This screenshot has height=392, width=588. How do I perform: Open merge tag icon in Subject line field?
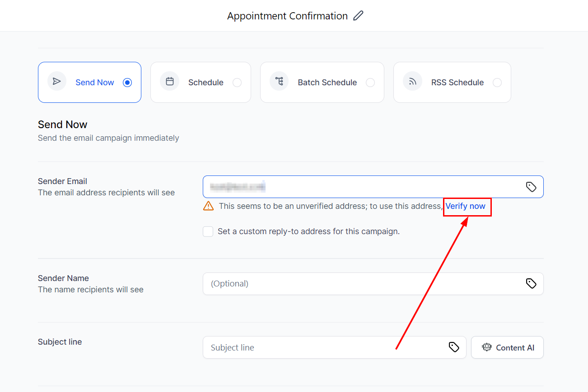tap(454, 347)
